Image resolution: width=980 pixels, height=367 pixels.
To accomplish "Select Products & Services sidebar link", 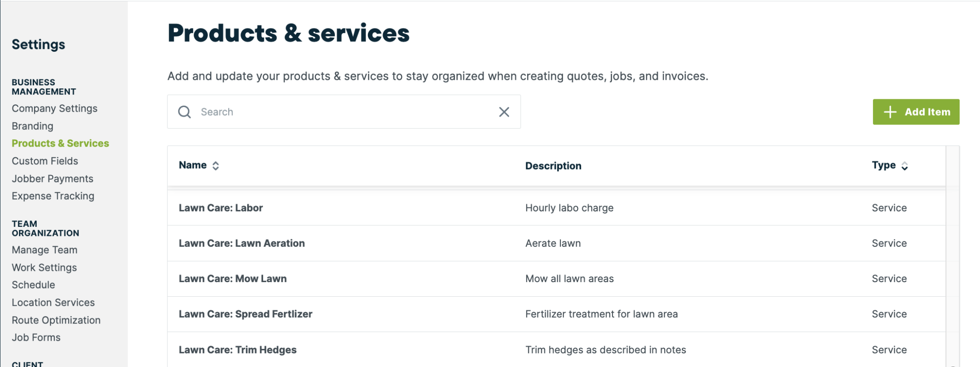I will point(60,143).
